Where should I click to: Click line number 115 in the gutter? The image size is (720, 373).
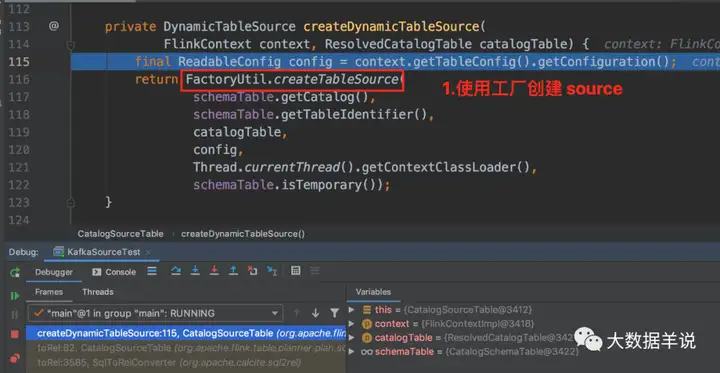click(x=19, y=62)
